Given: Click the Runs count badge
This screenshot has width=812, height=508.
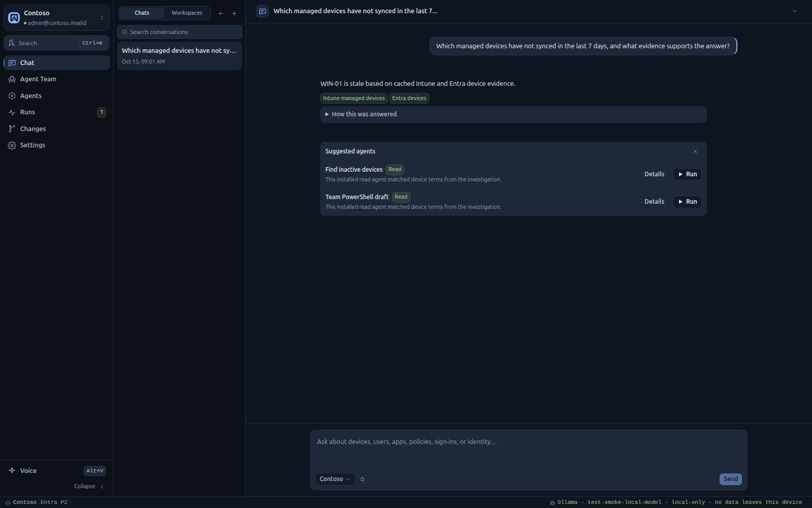Looking at the screenshot, I should [101, 112].
